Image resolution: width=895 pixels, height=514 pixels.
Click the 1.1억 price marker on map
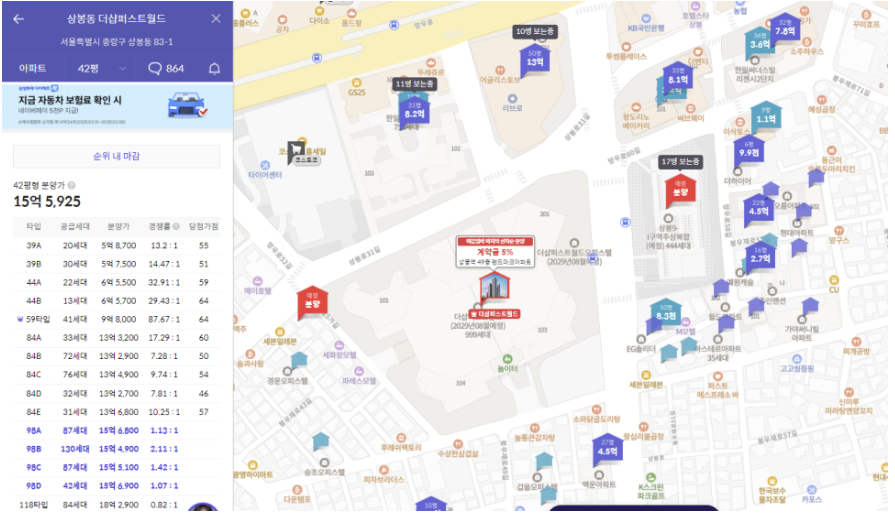pyautogui.click(x=765, y=116)
